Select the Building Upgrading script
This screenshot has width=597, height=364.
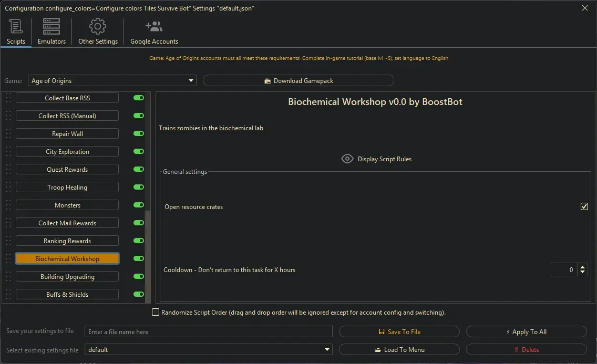(x=67, y=277)
